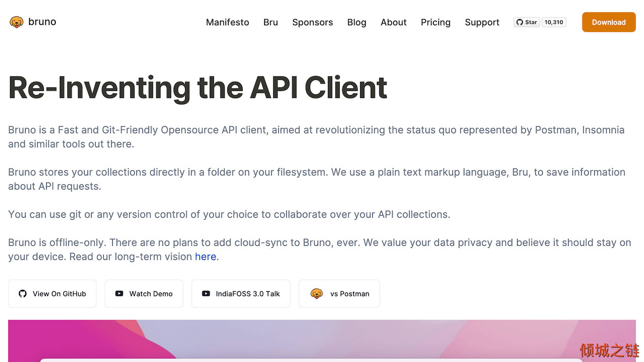Click the bruno brand name text
644x362 pixels.
point(42,22)
